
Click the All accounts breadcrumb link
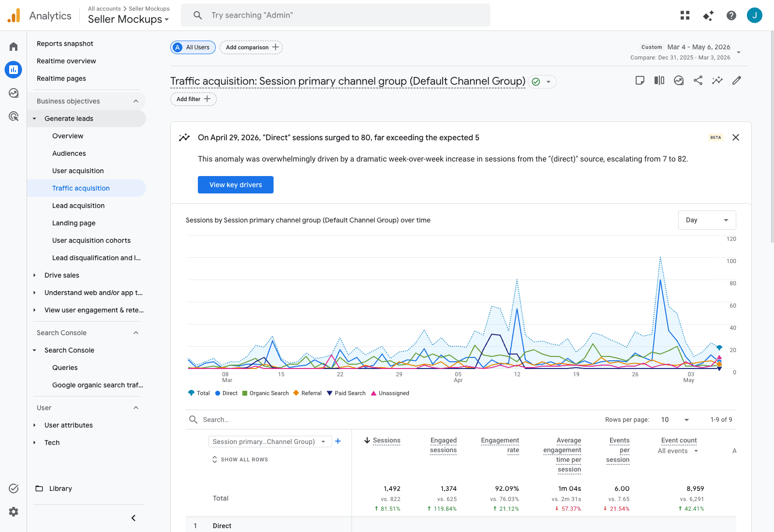point(104,9)
